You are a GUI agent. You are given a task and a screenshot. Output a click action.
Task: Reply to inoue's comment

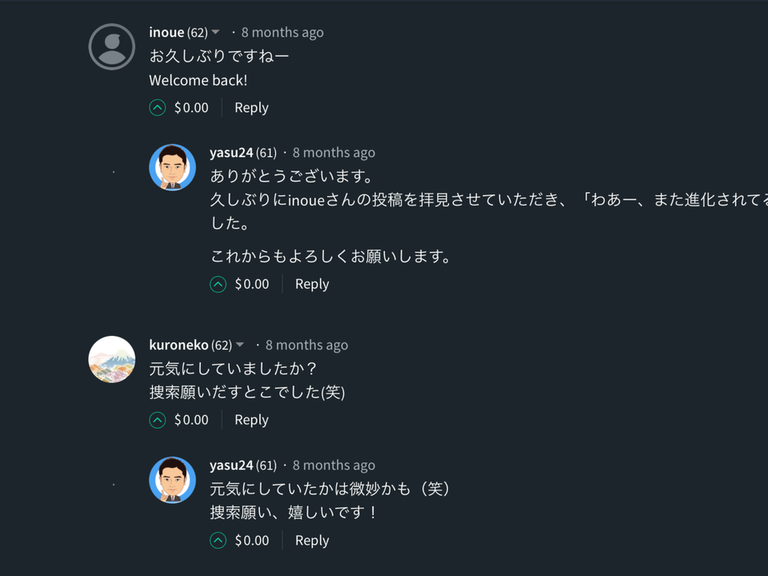pyautogui.click(x=251, y=108)
